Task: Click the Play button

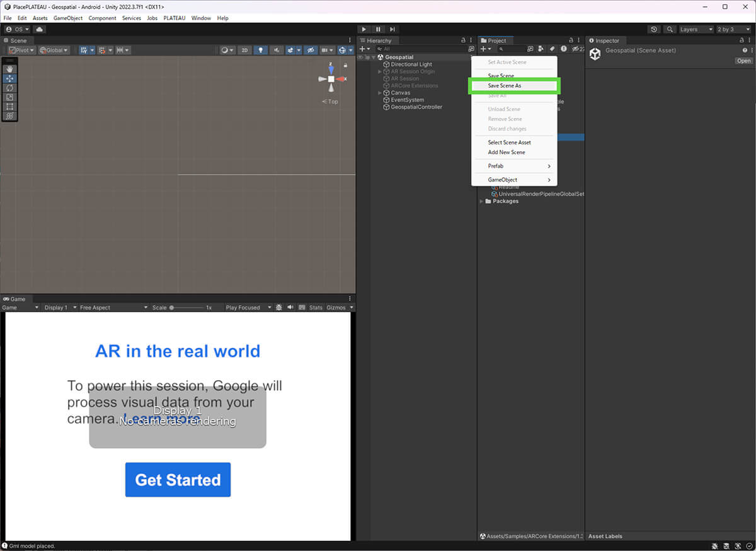Action: 364,29
